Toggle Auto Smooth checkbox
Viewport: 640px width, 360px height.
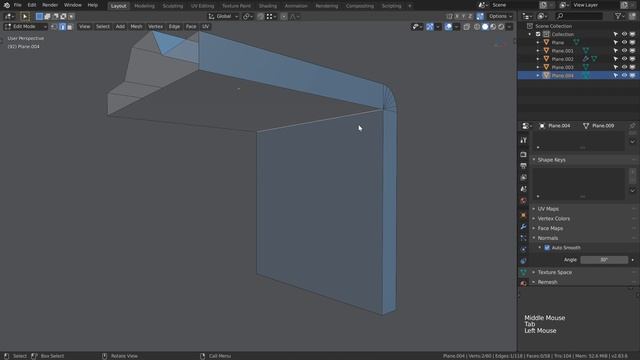tap(547, 248)
